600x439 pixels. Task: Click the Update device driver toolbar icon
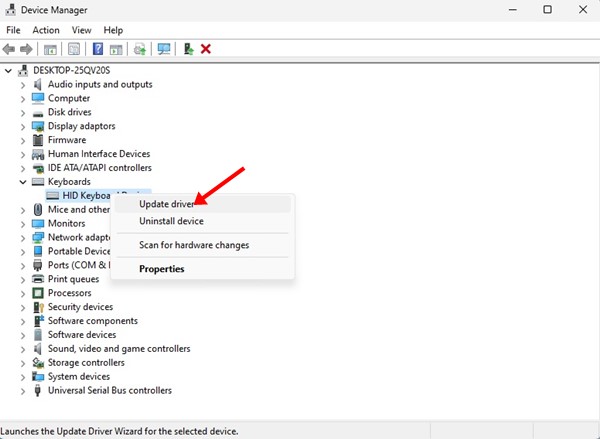[x=189, y=49]
